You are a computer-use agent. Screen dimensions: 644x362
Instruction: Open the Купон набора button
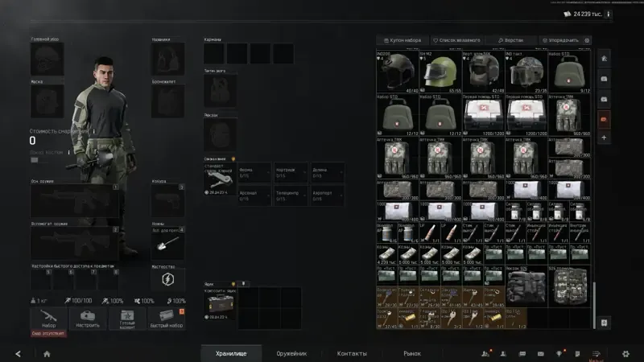coord(402,40)
